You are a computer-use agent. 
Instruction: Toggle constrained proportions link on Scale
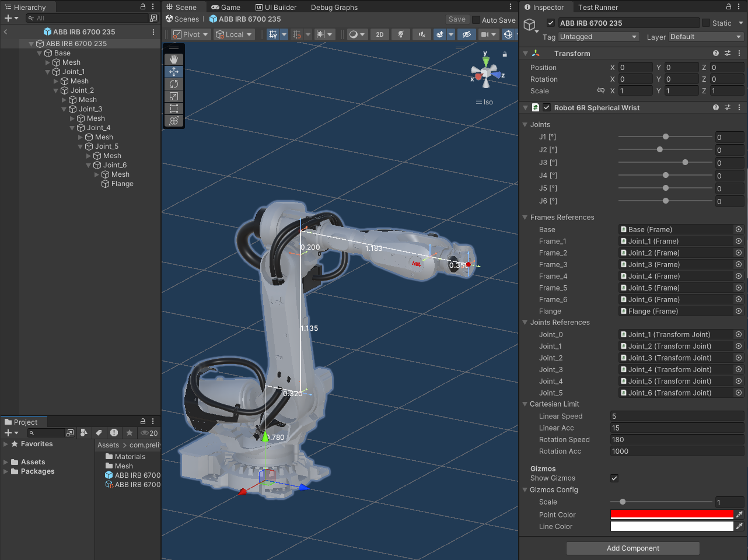pos(600,90)
